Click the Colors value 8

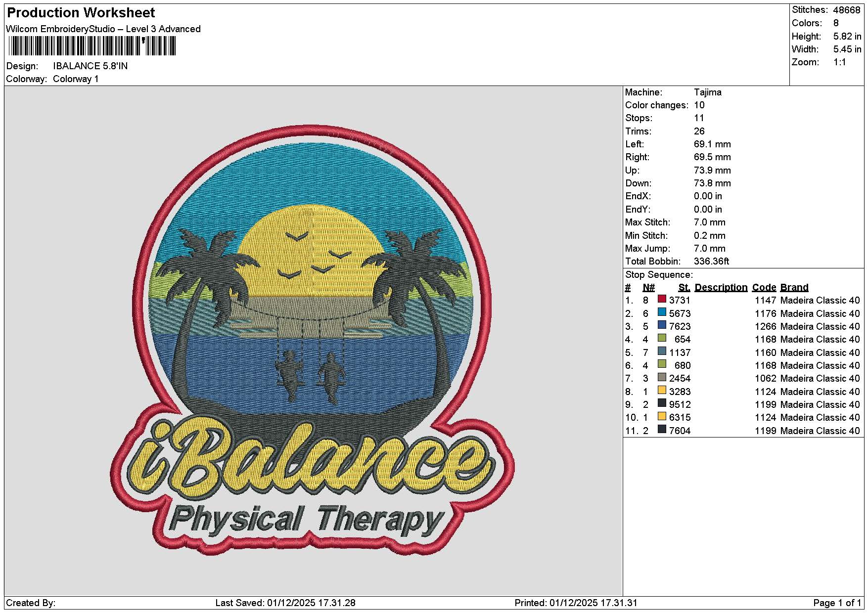pyautogui.click(x=836, y=23)
